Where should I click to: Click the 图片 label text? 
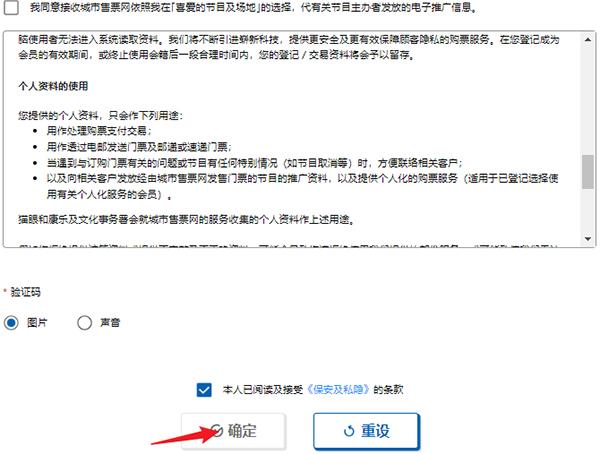(37, 323)
